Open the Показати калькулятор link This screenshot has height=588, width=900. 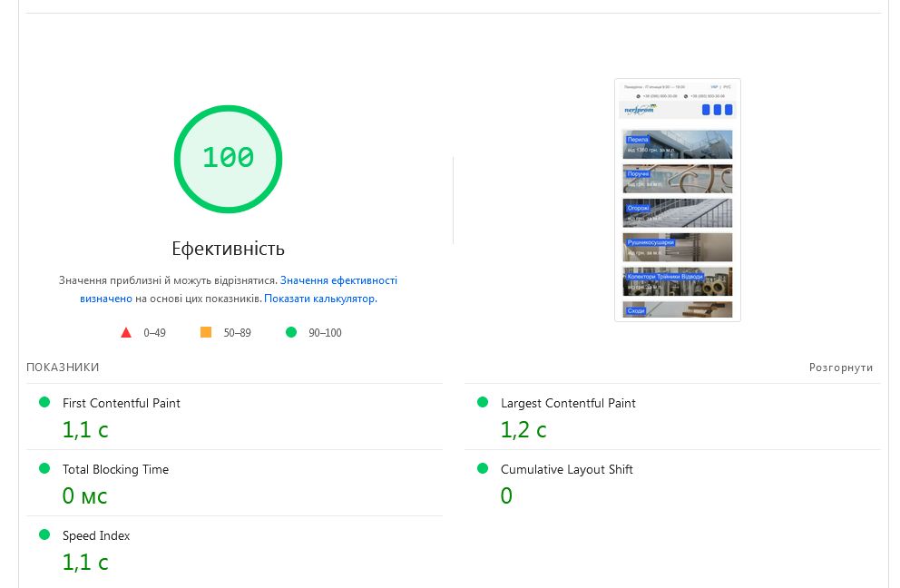click(x=319, y=299)
